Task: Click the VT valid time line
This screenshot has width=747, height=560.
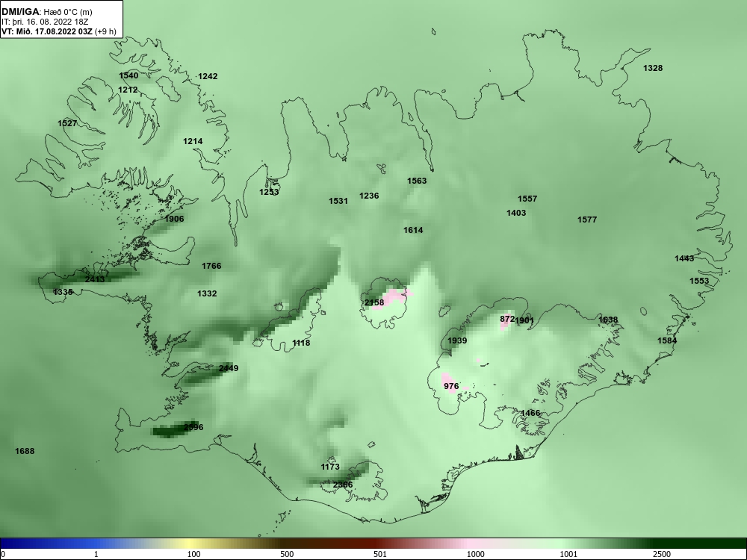Action: click(58, 31)
